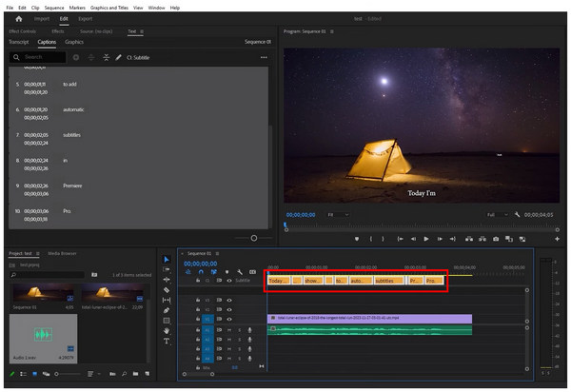Open the Sequence menu
Image resolution: width=571 pixels, height=392 pixels.
click(54, 8)
